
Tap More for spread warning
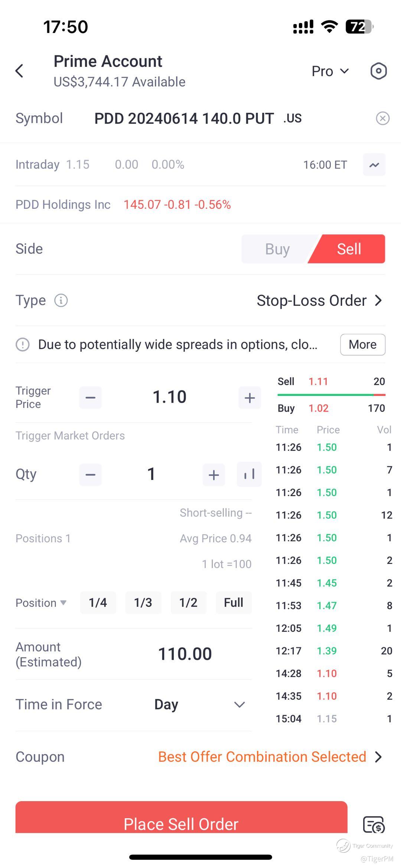click(x=363, y=344)
